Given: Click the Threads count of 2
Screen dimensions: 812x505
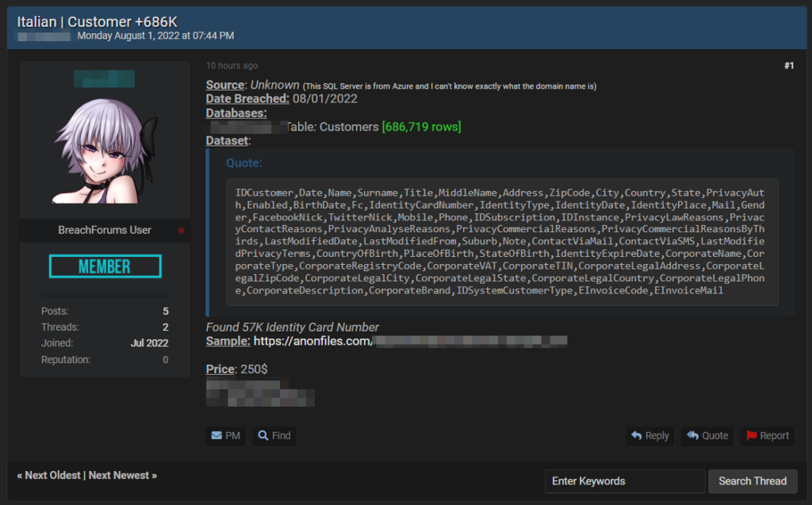Looking at the screenshot, I should click(x=165, y=327).
